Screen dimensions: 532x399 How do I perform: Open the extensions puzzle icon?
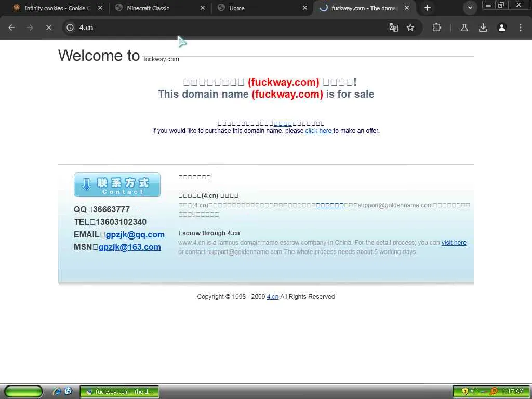pos(436,28)
